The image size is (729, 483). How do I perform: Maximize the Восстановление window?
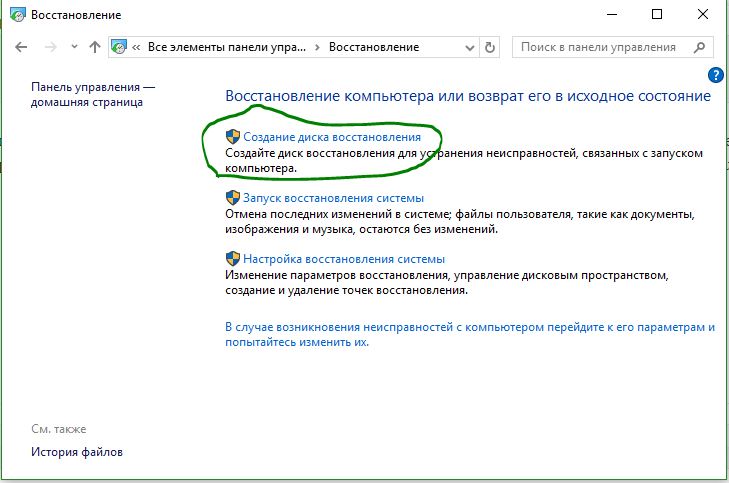(x=657, y=14)
